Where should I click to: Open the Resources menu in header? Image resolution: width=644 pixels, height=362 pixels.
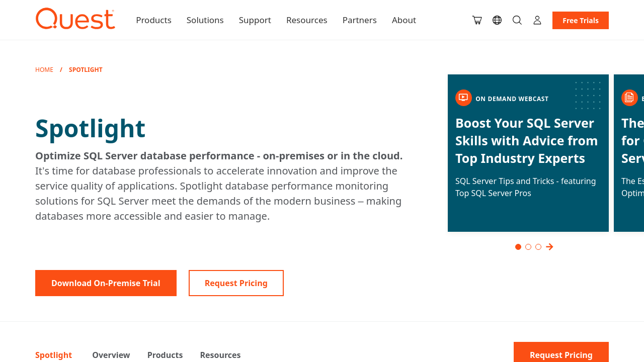coord(307,20)
